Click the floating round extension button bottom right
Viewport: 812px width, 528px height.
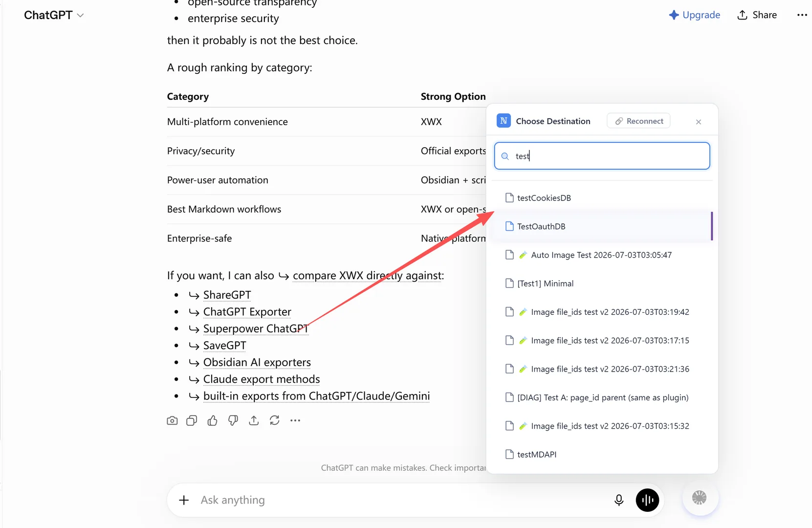pos(700,498)
